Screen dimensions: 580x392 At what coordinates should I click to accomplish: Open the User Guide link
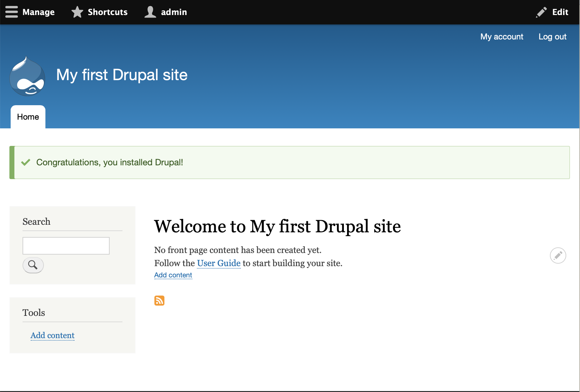(219, 263)
